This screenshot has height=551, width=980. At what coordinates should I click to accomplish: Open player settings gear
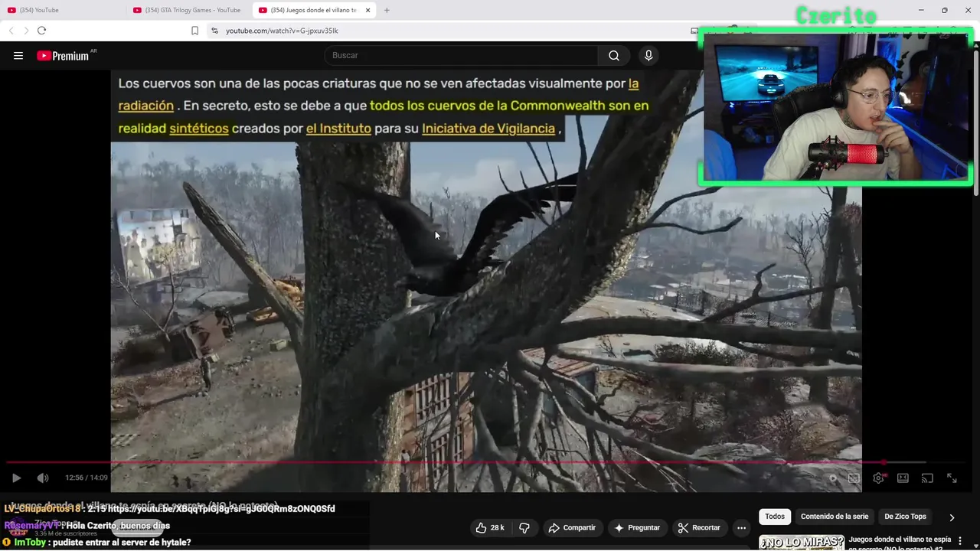click(x=879, y=478)
